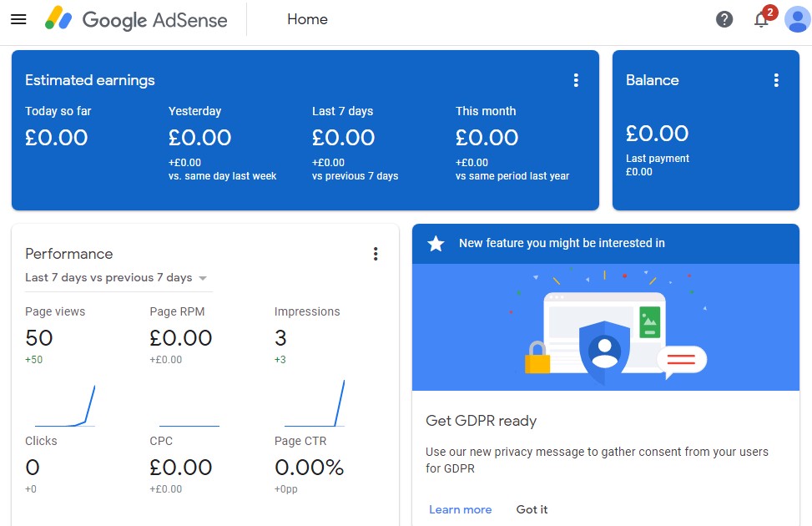
Task: Click the Home page title
Action: tap(308, 20)
